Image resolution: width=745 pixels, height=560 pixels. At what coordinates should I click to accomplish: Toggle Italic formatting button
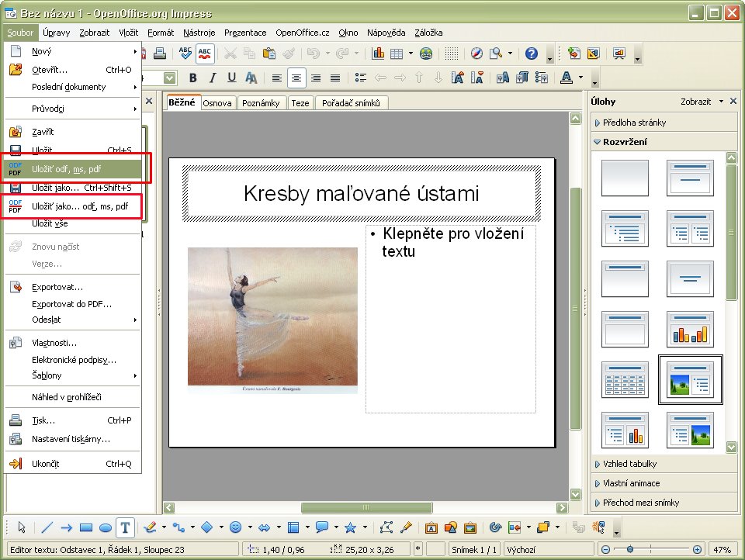(213, 78)
